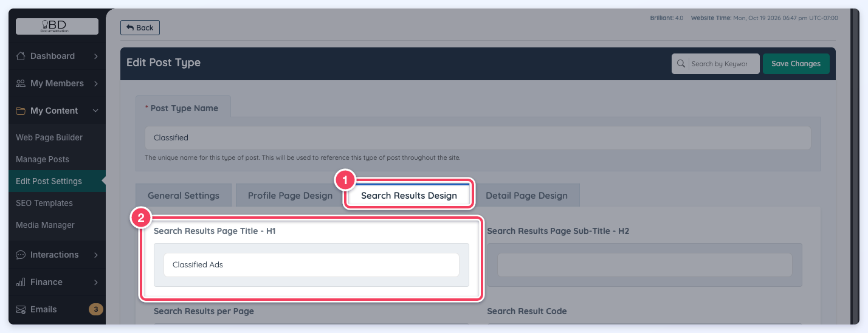Click the search magnifier icon
Screen dimensions: 868x333
[681, 64]
